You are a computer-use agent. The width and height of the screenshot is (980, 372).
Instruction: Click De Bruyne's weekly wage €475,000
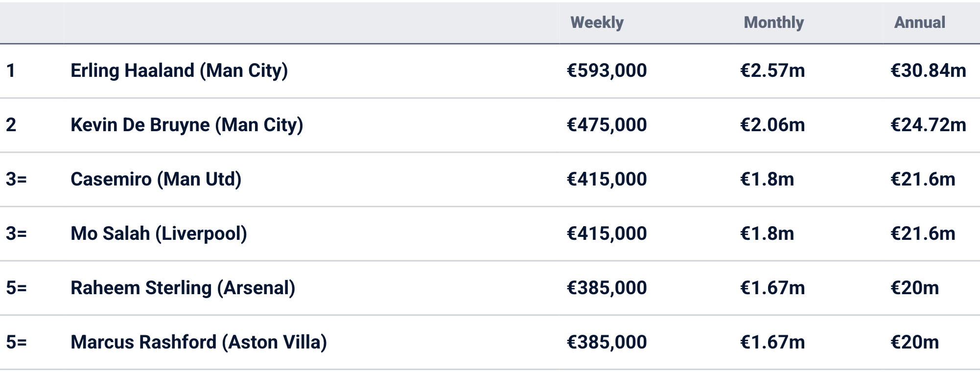[607, 125]
